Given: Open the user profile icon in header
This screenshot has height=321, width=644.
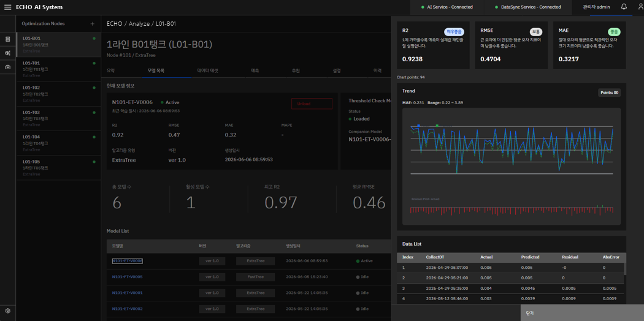Looking at the screenshot, I should pos(641,7).
